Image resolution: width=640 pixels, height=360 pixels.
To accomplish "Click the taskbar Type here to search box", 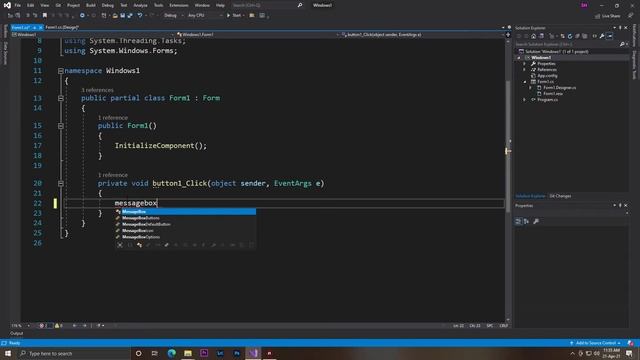I will [73, 353].
